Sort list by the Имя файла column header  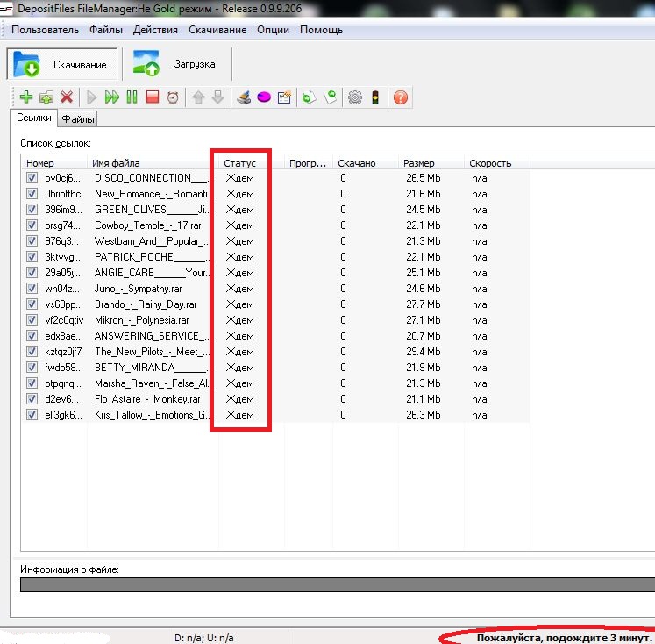pyautogui.click(x=116, y=163)
